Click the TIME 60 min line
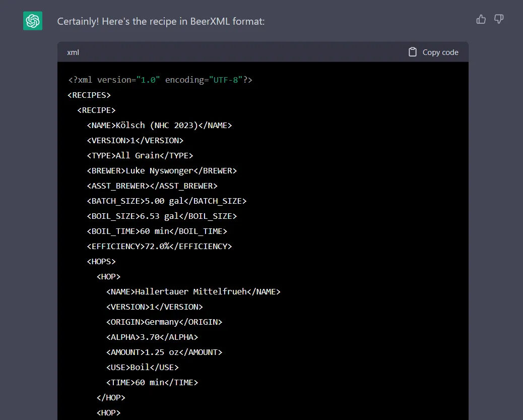 click(x=152, y=383)
